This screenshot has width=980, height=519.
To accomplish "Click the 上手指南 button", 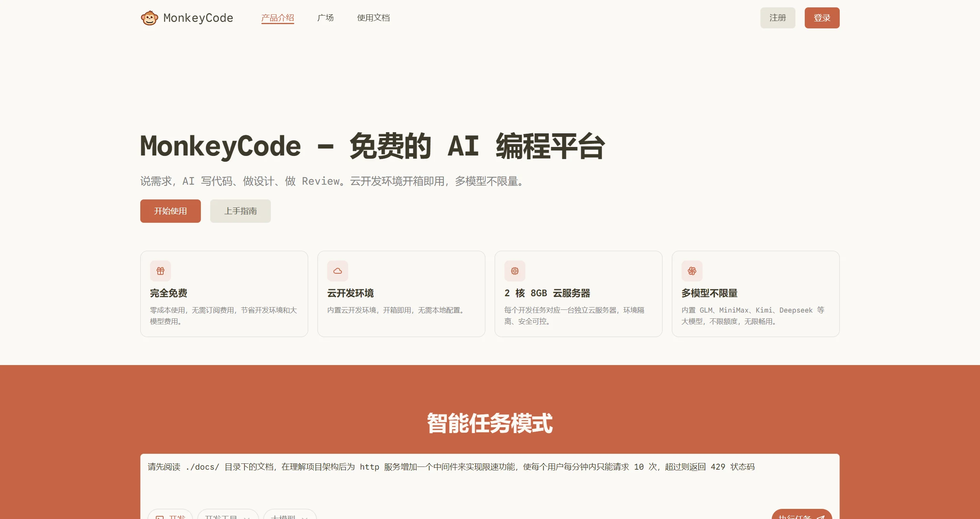I will click(240, 211).
